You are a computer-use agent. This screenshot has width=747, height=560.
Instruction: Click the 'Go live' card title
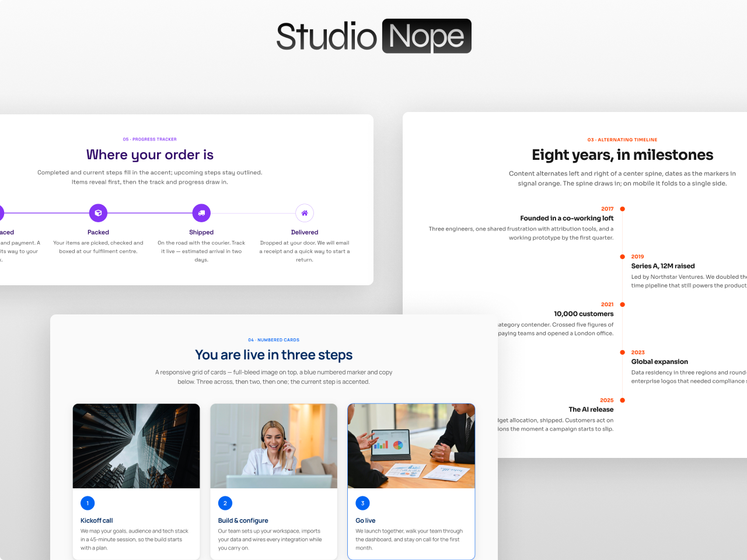(365, 520)
